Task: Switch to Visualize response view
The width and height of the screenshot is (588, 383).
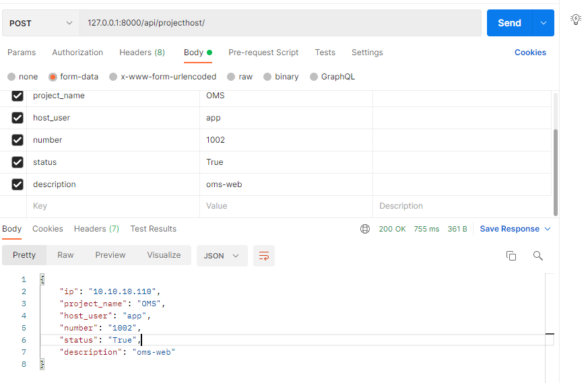Action: tap(164, 255)
